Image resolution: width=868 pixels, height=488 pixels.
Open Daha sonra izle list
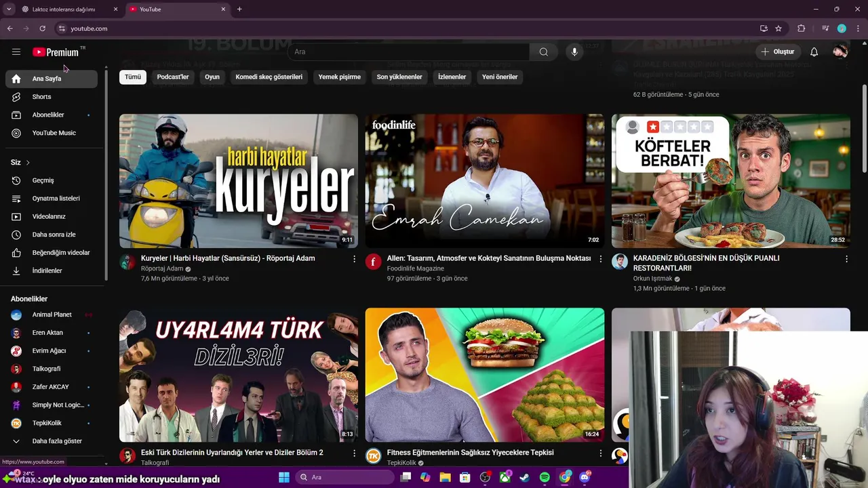click(52, 235)
